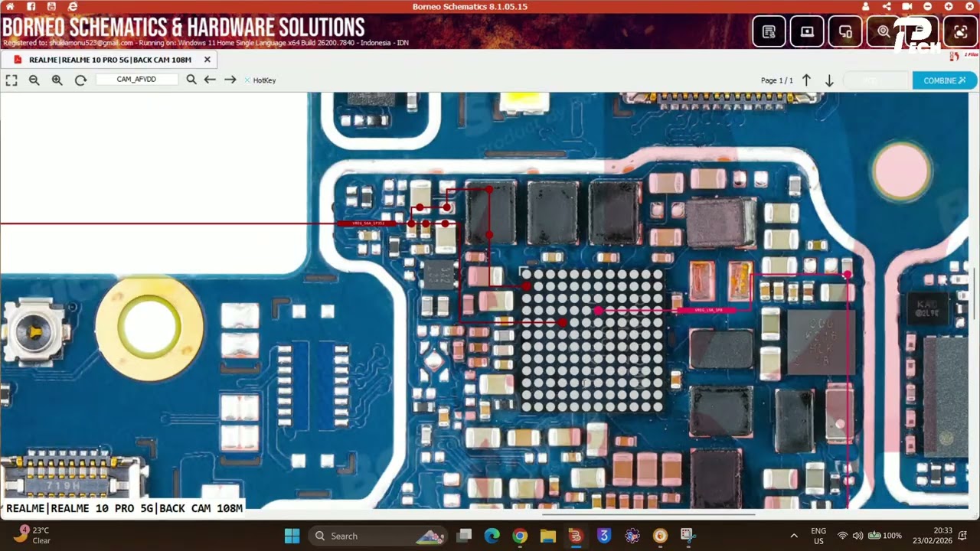Click the battery 100% tray indicator
Viewport: 980px width, 551px height.
[x=884, y=536]
